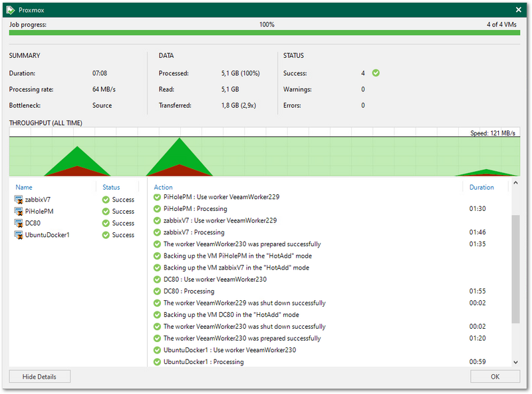Click the Duration column header
Viewport: 532px width, 394px height.
click(481, 188)
